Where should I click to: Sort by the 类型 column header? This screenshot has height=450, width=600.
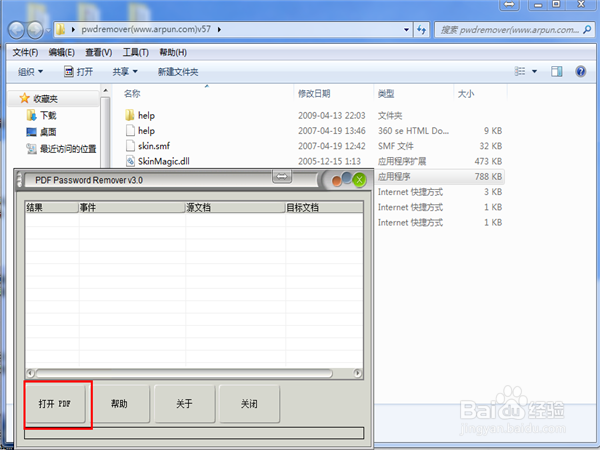click(x=386, y=93)
